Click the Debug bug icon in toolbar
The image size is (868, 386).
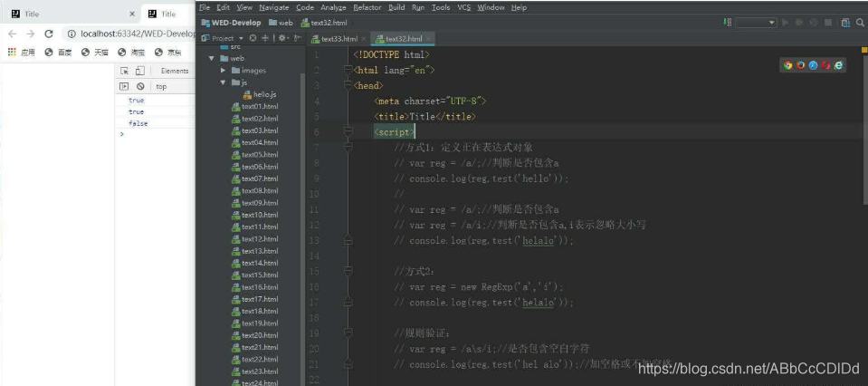(799, 23)
